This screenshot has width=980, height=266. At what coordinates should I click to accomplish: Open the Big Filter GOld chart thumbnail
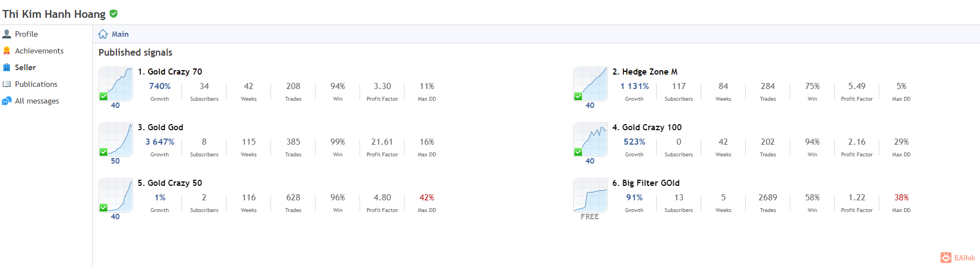pos(590,195)
